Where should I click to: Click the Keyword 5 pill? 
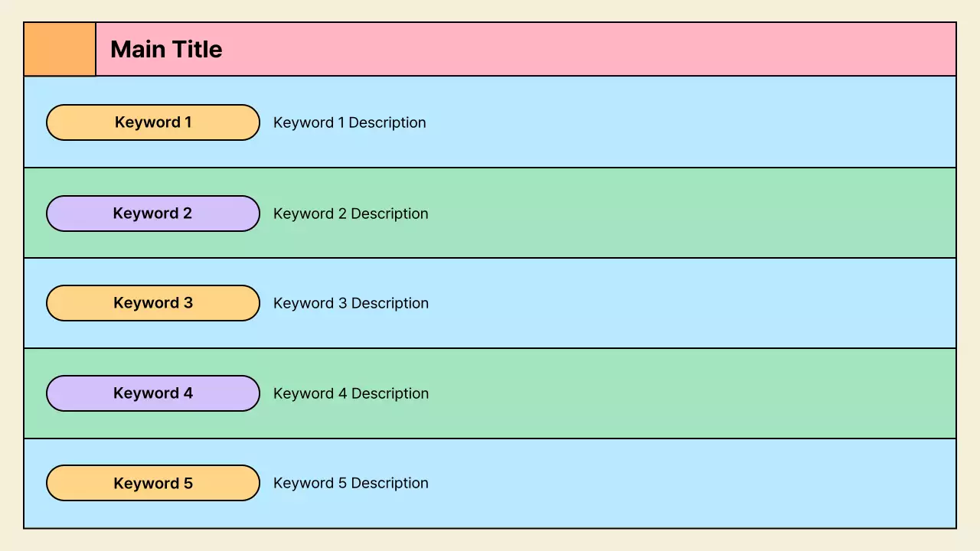click(153, 483)
